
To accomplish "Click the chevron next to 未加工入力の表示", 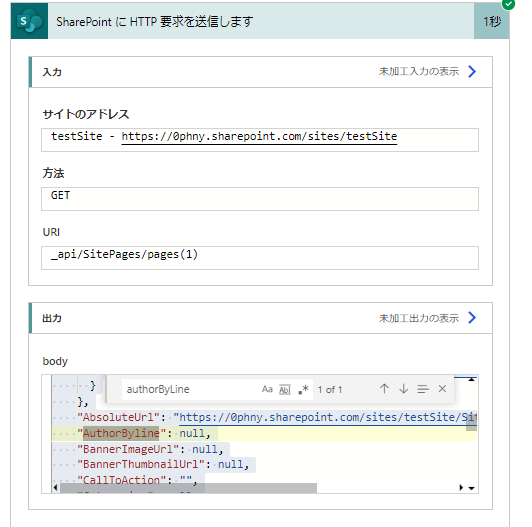I will pyautogui.click(x=472, y=72).
